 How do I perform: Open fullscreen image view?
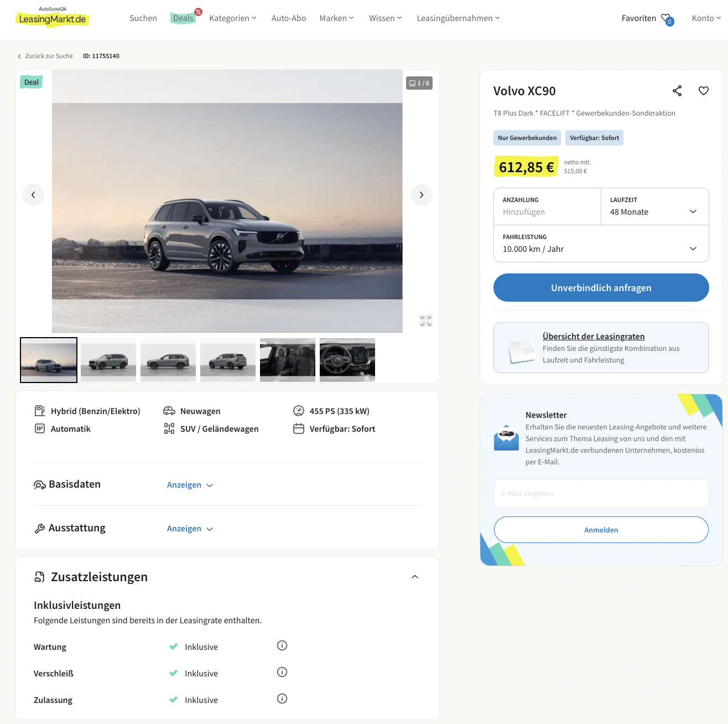[x=425, y=320]
